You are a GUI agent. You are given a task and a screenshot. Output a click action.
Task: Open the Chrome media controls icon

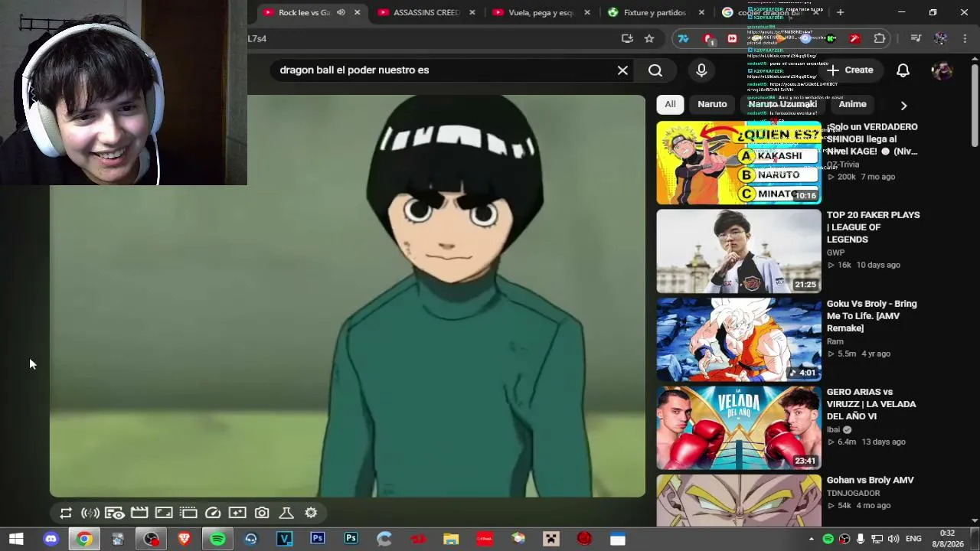(916, 38)
